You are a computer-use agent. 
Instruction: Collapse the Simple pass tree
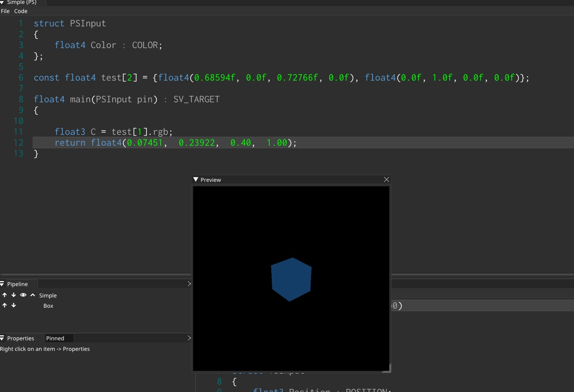[x=33, y=295]
